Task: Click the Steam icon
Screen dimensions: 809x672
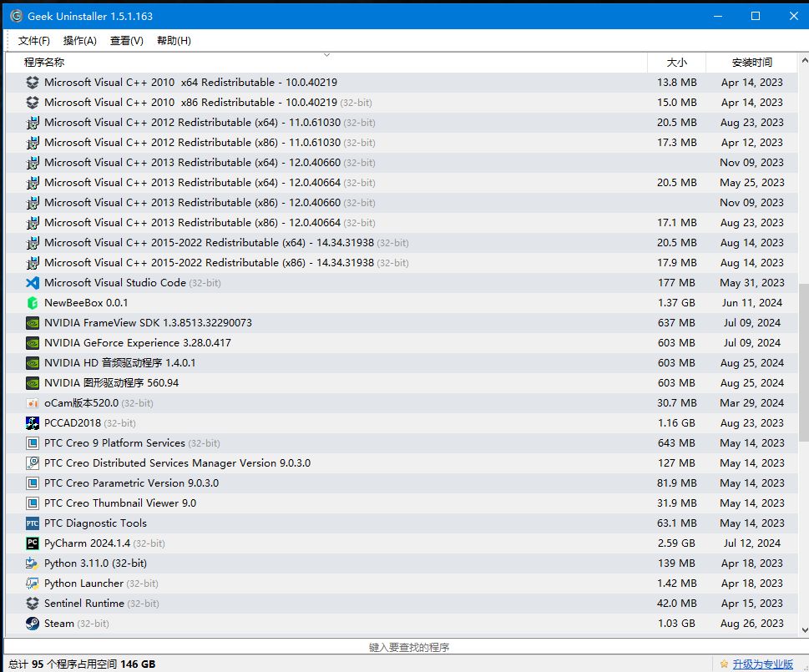Action: 33,624
